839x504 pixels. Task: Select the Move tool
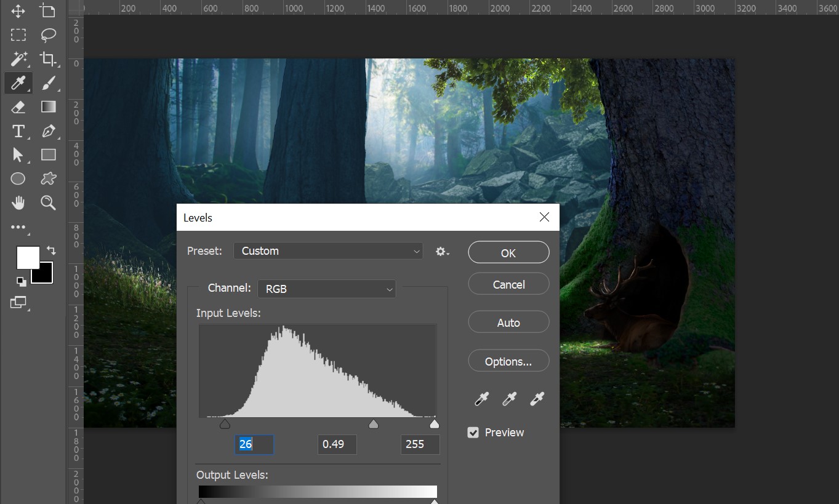click(18, 10)
